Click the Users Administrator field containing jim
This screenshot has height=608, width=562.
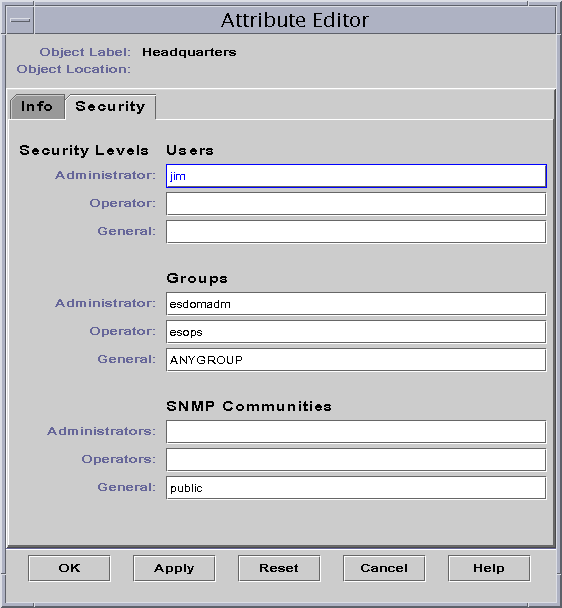coord(356,176)
